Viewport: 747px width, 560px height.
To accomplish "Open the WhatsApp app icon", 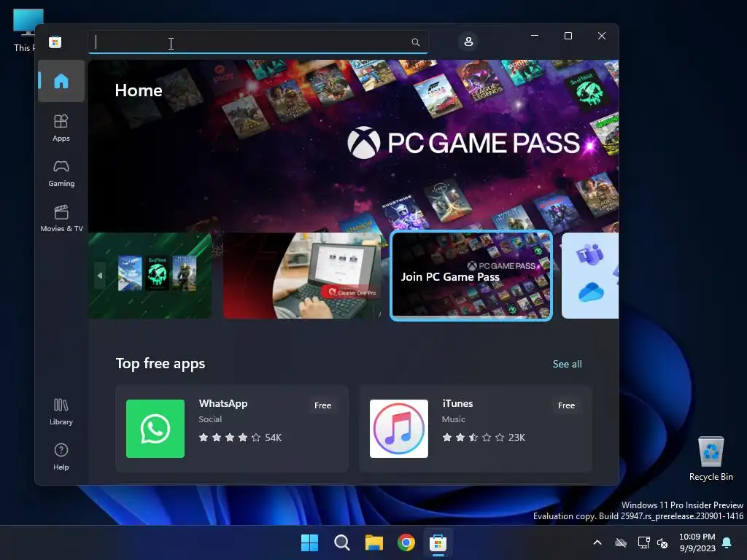I will 155,429.
